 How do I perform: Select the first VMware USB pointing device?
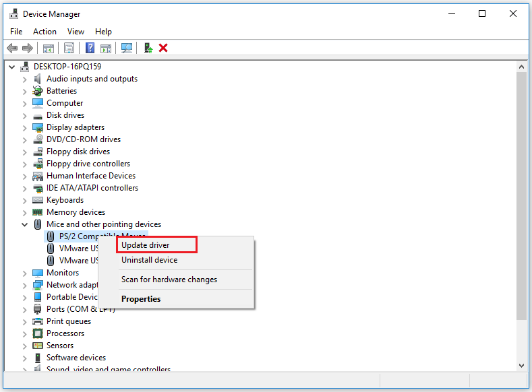(78, 249)
